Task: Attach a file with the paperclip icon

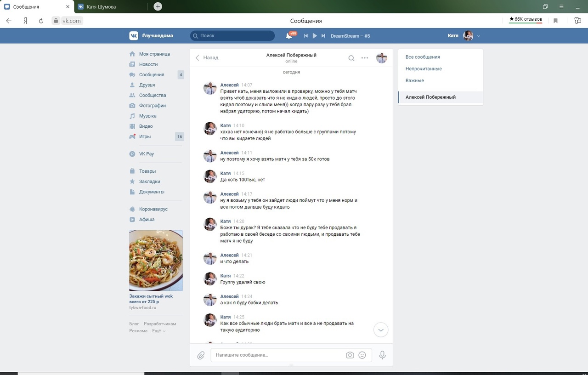Action: (201, 355)
